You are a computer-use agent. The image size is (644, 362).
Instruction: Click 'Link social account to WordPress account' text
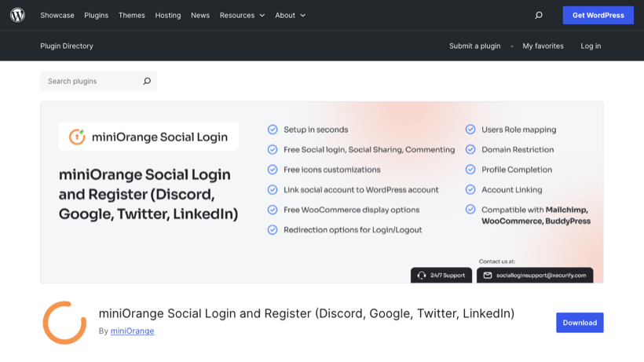tap(361, 189)
